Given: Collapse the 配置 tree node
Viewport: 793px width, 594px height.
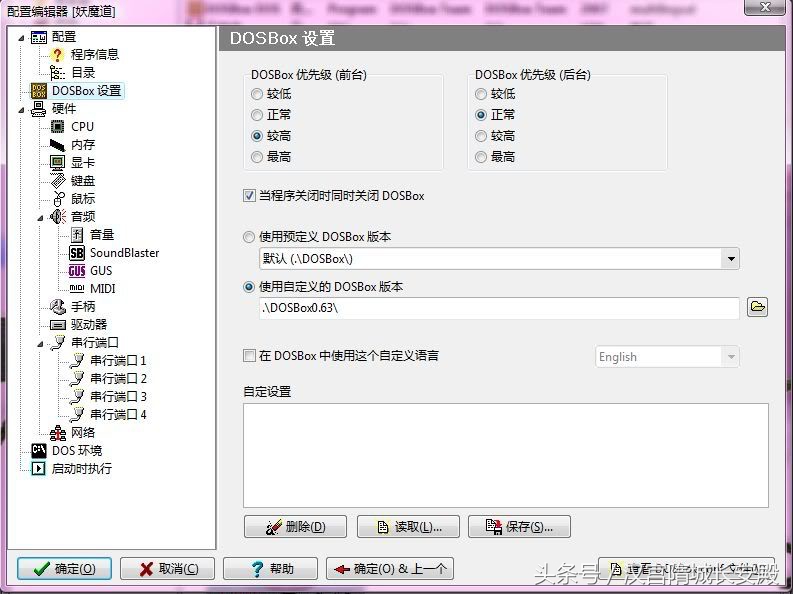Looking at the screenshot, I should click(21, 37).
